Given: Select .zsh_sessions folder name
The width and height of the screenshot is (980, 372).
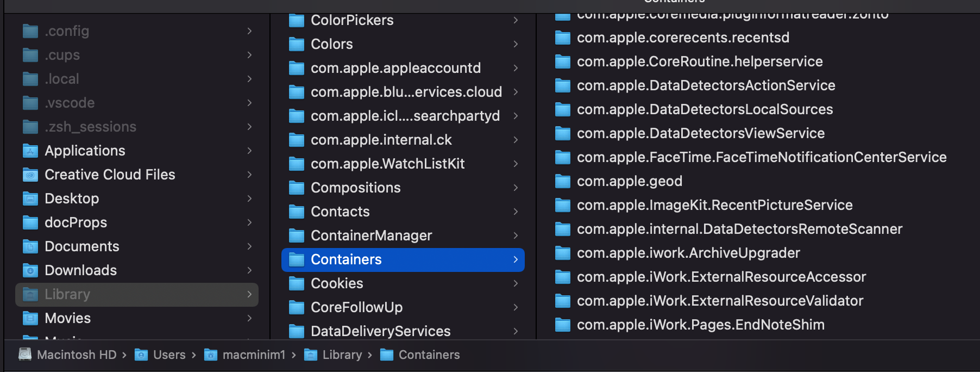Looking at the screenshot, I should [x=90, y=127].
